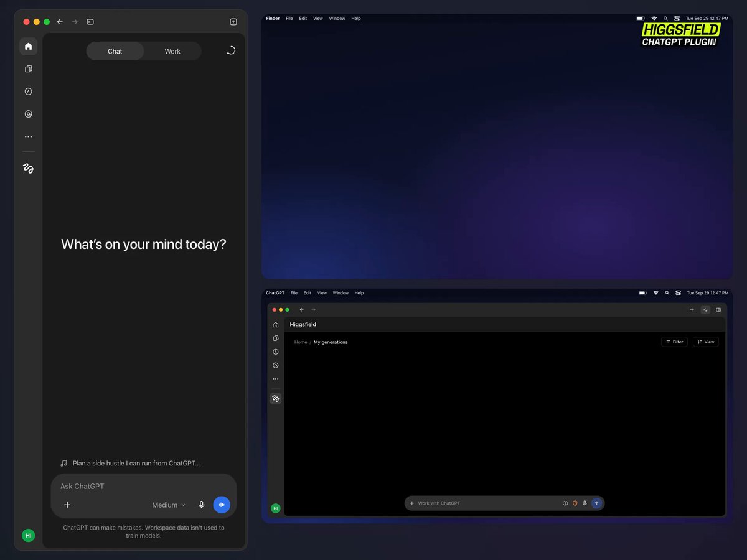Toggle the sidebar panel icon in Chat/Work window title bar
747x560 pixels.
point(90,22)
